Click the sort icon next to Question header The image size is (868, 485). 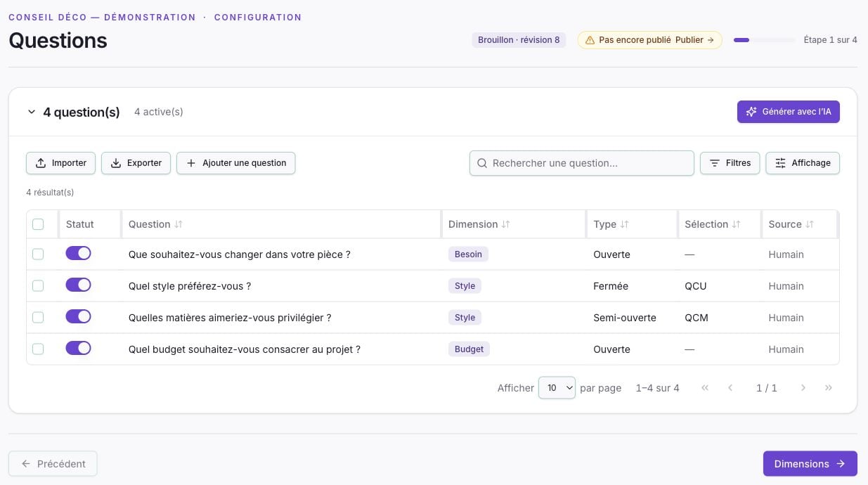[179, 224]
